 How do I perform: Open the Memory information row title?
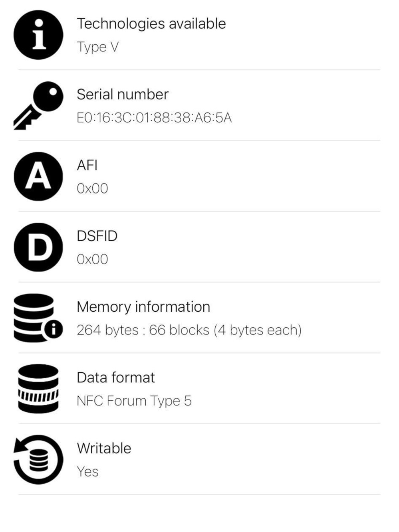[x=143, y=307]
